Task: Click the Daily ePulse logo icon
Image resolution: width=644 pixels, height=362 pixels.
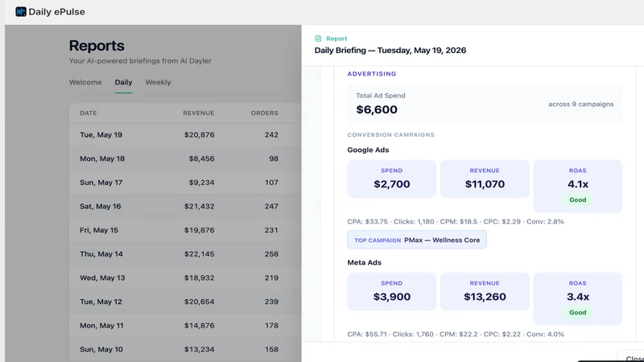Action: pyautogui.click(x=21, y=11)
